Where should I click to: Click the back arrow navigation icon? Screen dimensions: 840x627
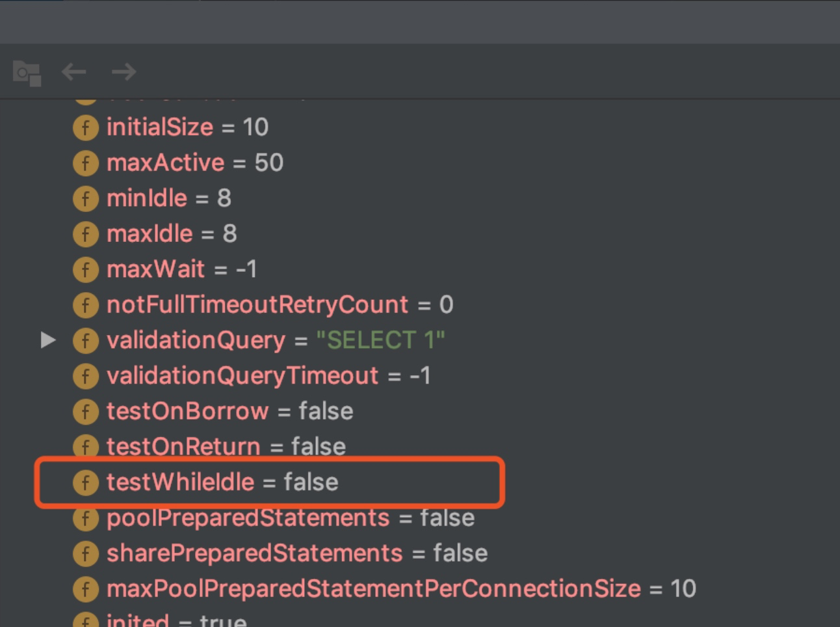[x=73, y=72]
